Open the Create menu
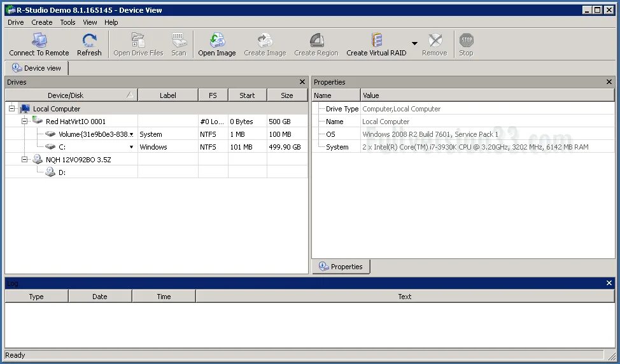Screen dimensions: 620x364 (x=42, y=22)
